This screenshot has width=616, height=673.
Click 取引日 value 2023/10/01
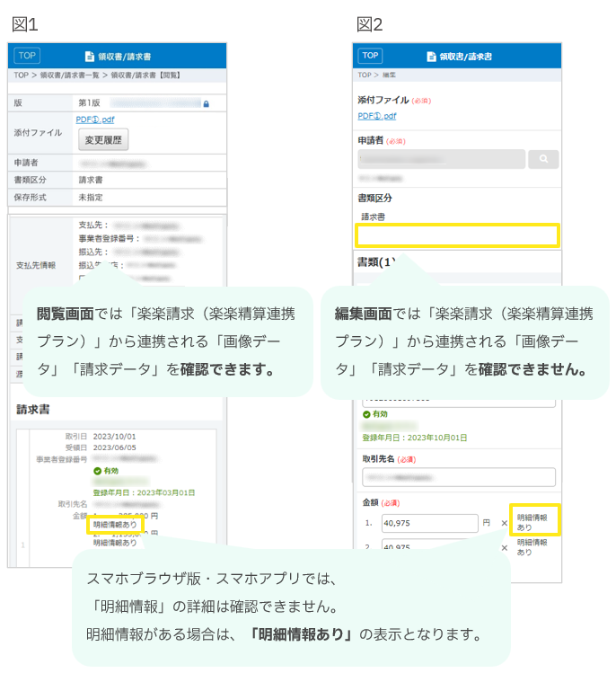click(x=115, y=437)
